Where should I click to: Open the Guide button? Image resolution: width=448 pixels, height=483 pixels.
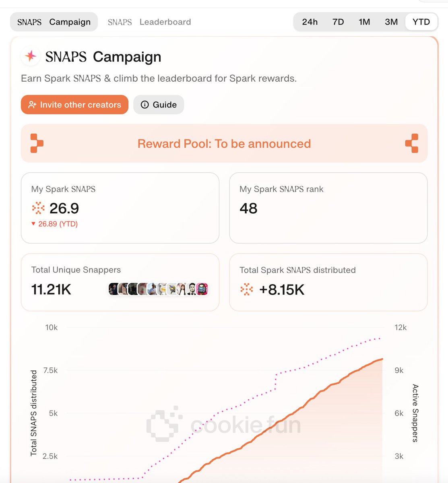point(159,105)
